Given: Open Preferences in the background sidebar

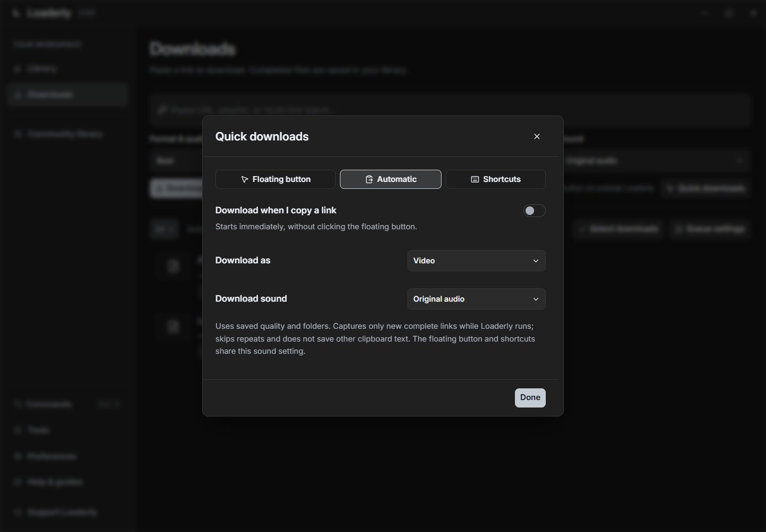Looking at the screenshot, I should click(x=68, y=456).
